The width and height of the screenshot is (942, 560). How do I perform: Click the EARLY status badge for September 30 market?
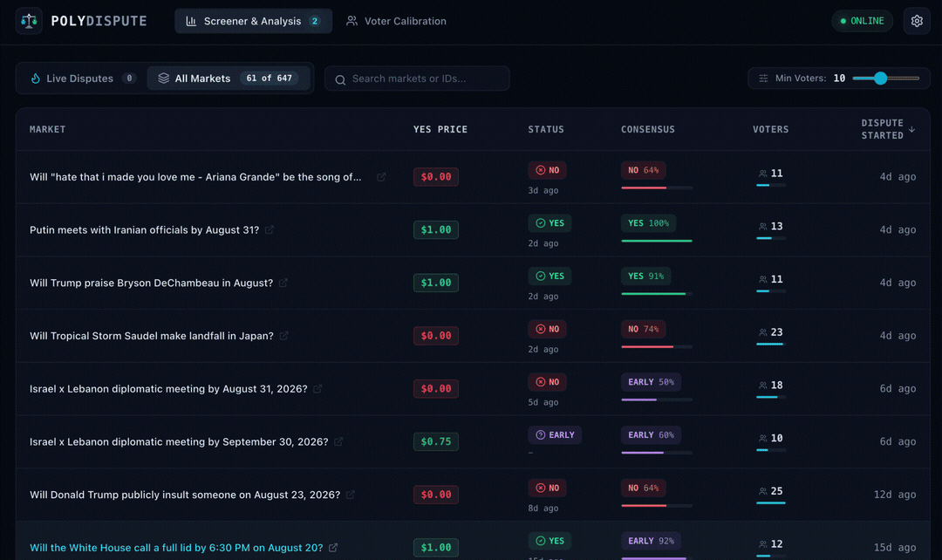coord(555,435)
